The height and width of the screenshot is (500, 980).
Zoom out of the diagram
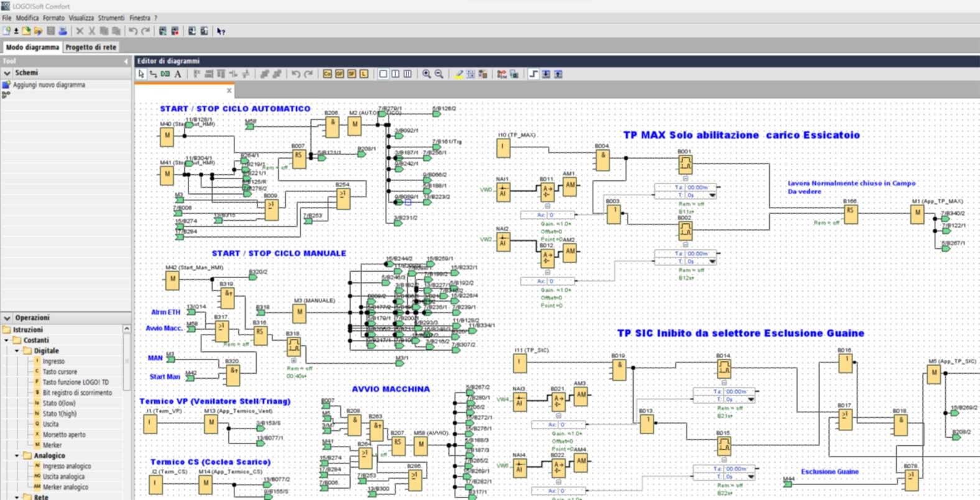coord(439,74)
